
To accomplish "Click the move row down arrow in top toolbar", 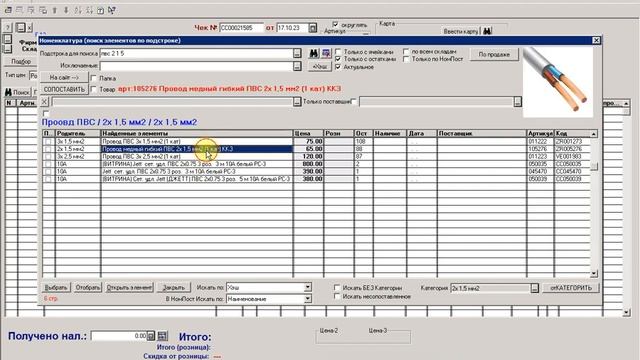I will pos(66,10).
